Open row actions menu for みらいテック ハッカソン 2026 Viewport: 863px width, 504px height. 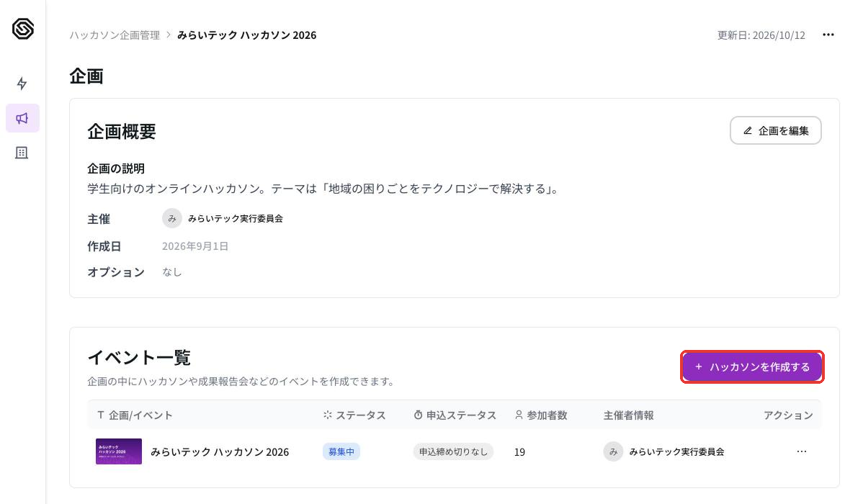801,451
